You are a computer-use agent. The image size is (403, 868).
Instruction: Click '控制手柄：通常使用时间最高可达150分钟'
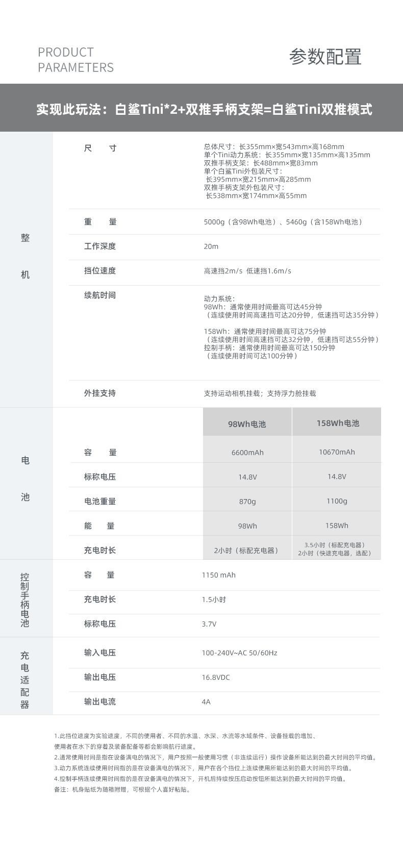click(269, 348)
